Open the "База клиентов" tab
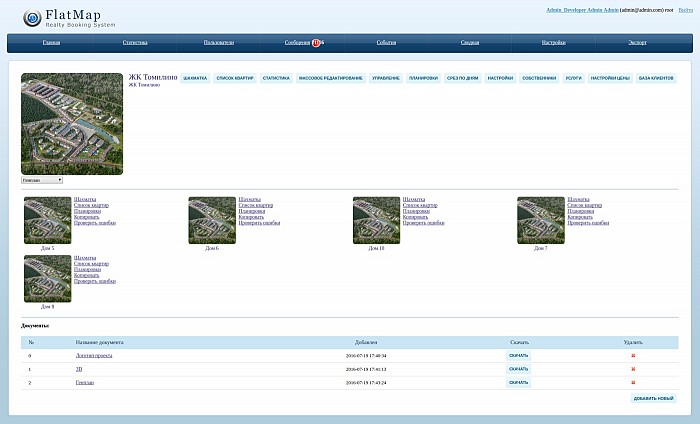 [656, 77]
